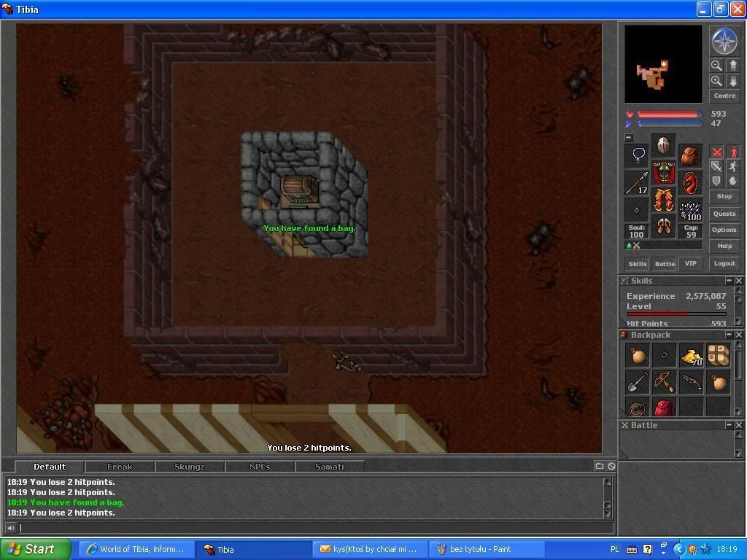The width and height of the screenshot is (747, 560).
Task: Select the gold coins stack of 70
Action: point(692,355)
